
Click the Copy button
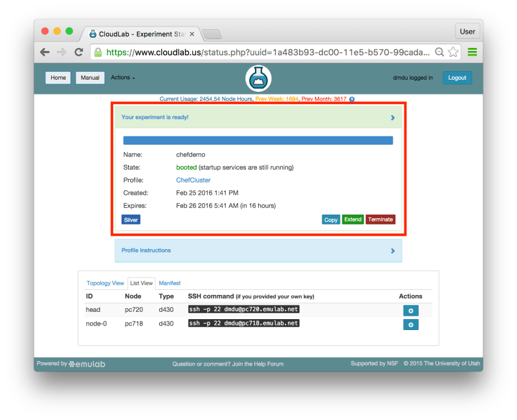(x=331, y=219)
